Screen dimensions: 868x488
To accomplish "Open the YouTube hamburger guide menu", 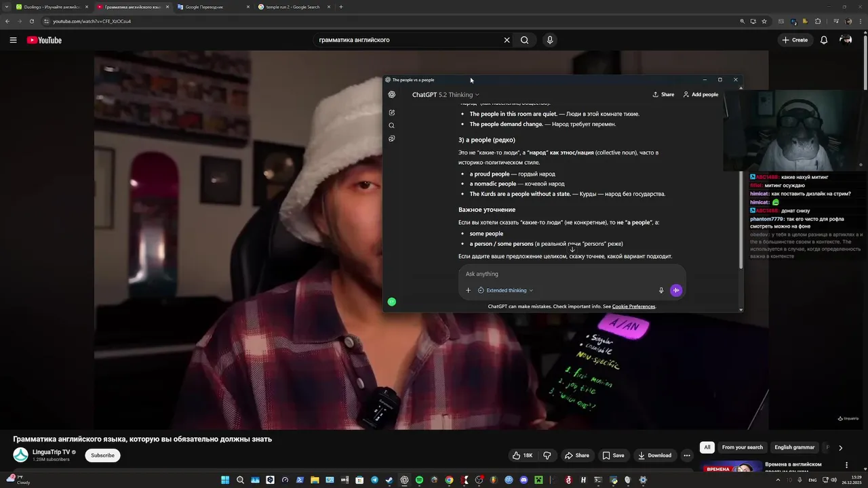I will click(x=13, y=40).
